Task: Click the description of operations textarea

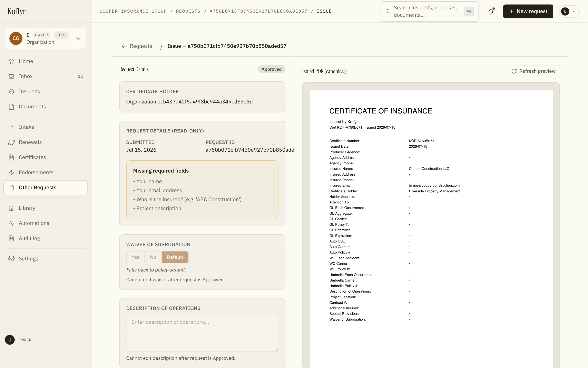Action: point(202,333)
